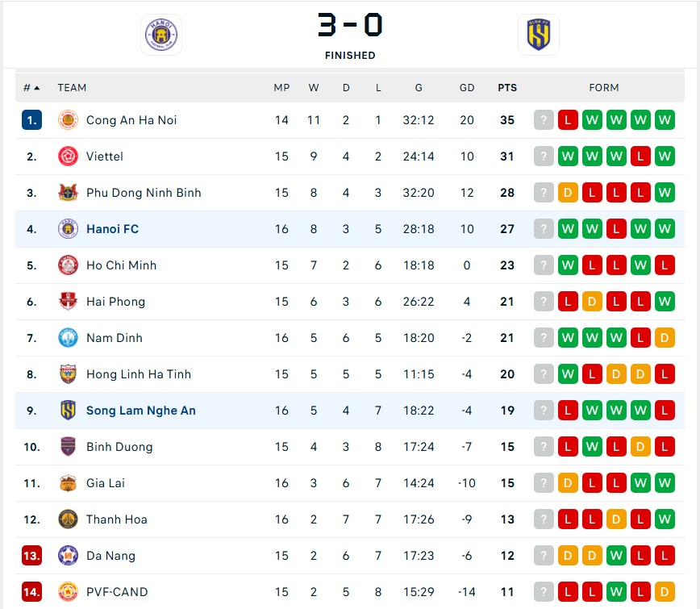Viewport: 700px width, 609px height.
Task: Click the Hanoi FC crest in the table
Action: coord(69,228)
